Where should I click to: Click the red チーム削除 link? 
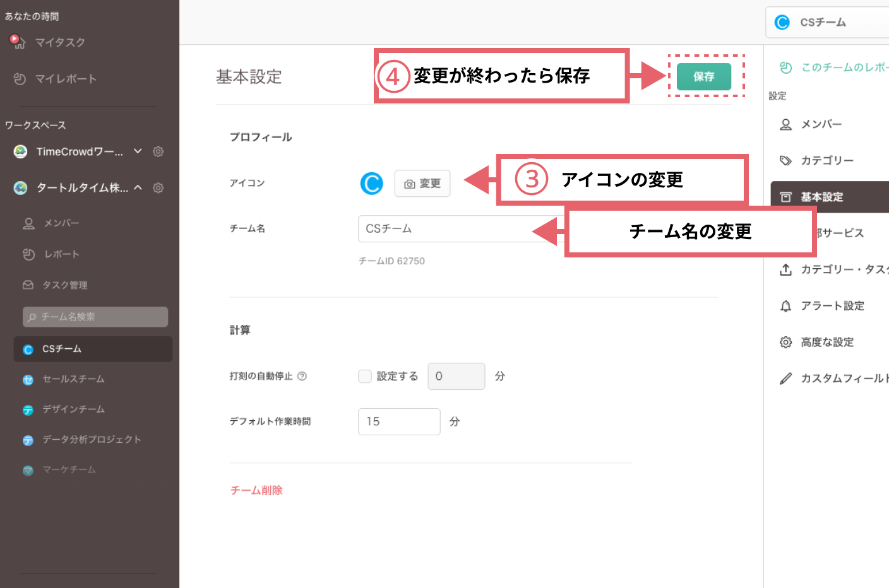256,490
